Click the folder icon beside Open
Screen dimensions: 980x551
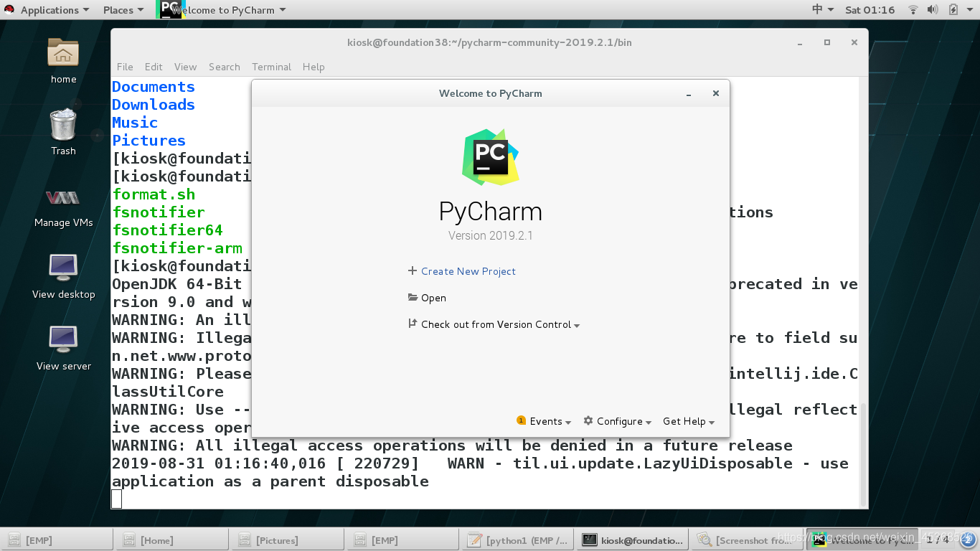click(413, 297)
